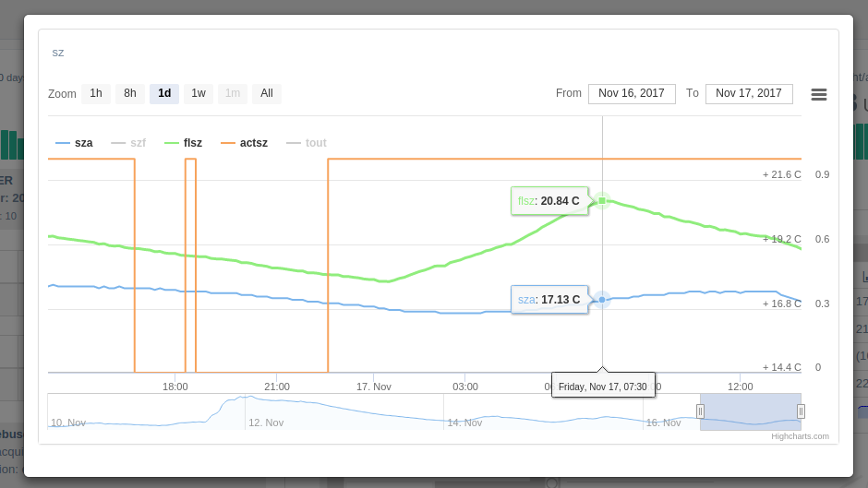Click the left navigator range handle
This screenshot has width=868, height=488.
click(x=700, y=411)
